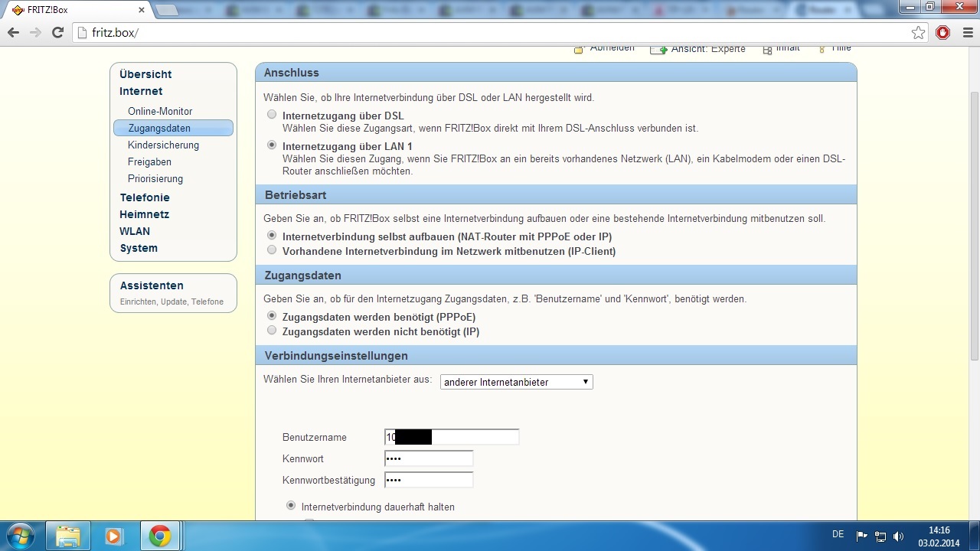Click the Inhalt link
This screenshot has height=551, width=980.
788,48
